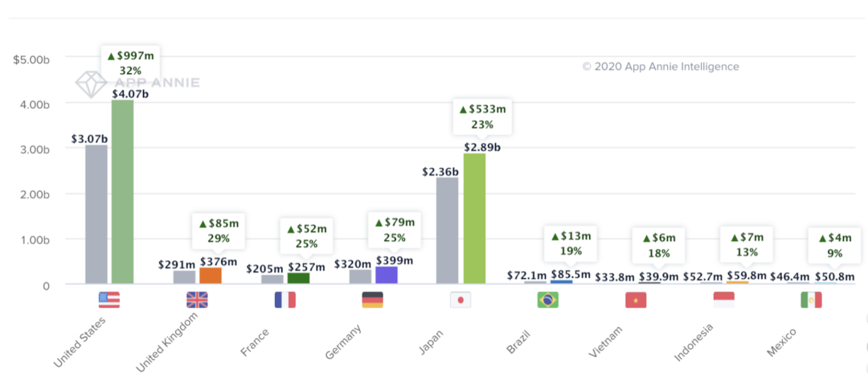
Task: Click the France flag icon
Action: tap(285, 300)
